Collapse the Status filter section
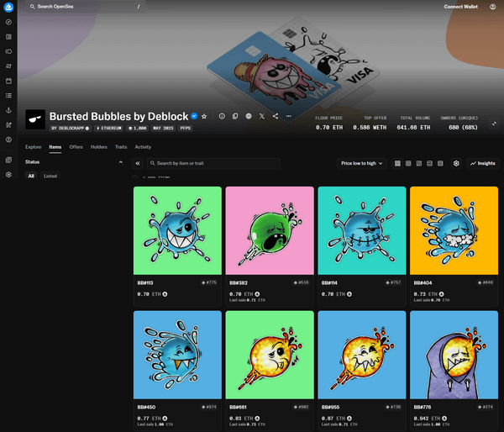504x432 pixels. pos(120,162)
